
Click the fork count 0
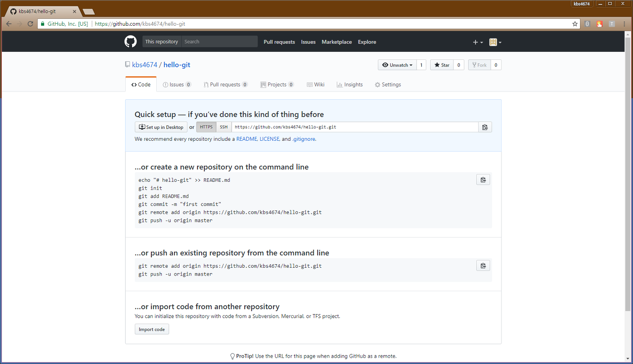(x=496, y=65)
